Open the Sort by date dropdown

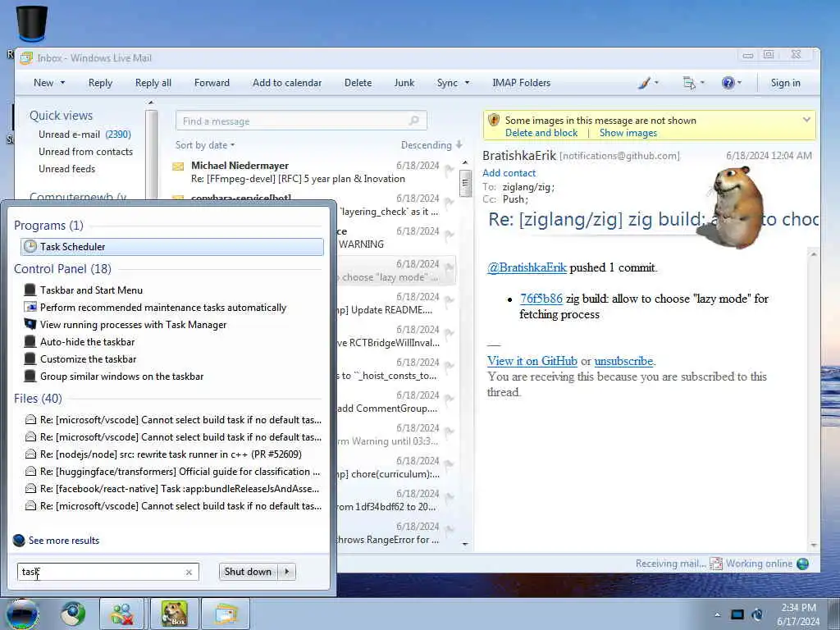[x=205, y=145]
